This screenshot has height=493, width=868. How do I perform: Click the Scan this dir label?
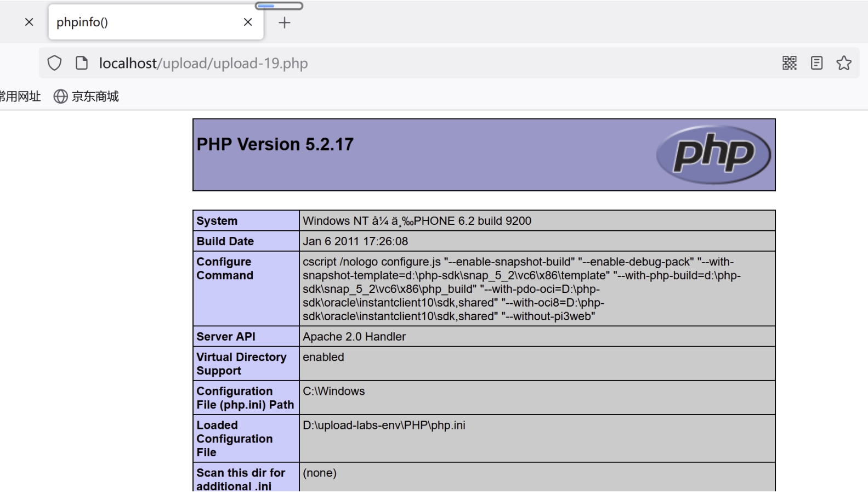tap(241, 479)
